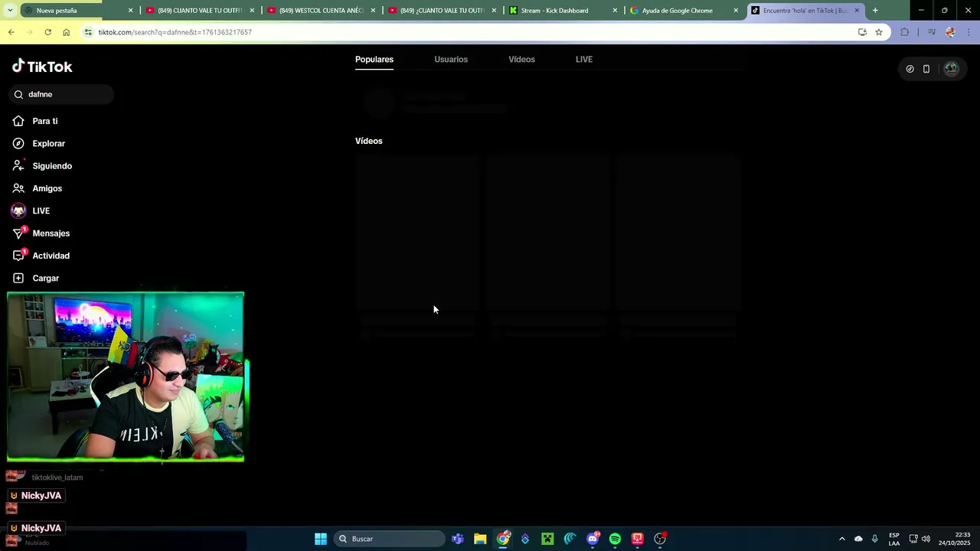This screenshot has width=980, height=551.
Task: Switch to the LIVE search tab
Action: pos(584,59)
